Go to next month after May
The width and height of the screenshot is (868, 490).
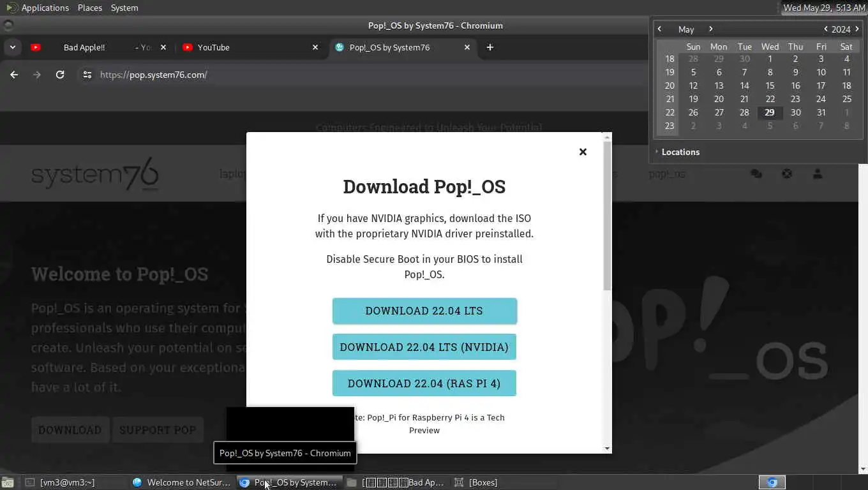710,29
